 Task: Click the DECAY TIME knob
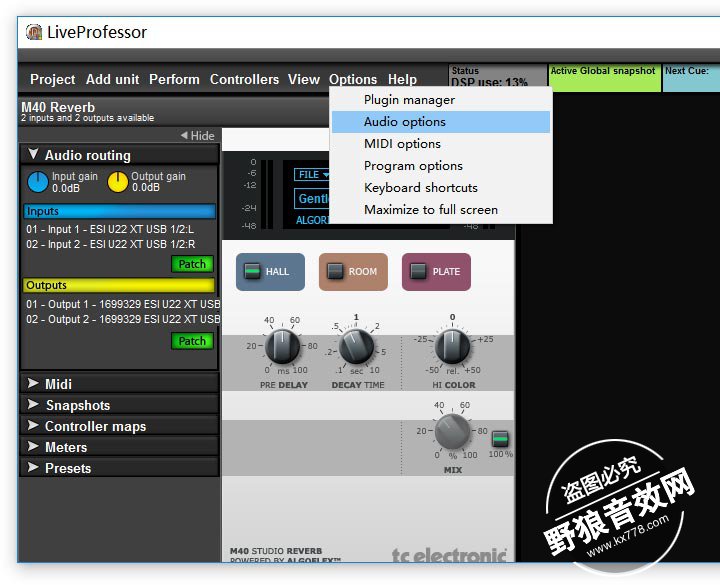tap(356, 347)
